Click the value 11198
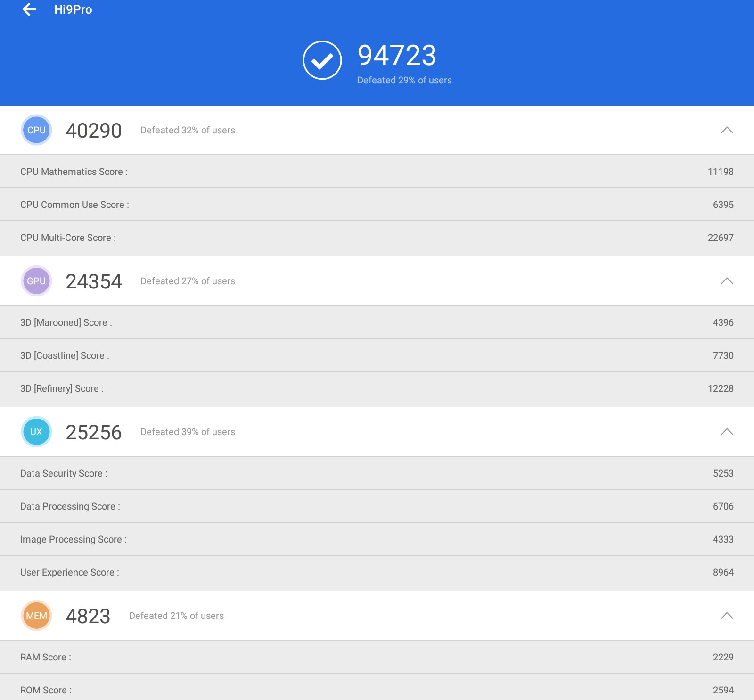The image size is (754, 700). [721, 172]
